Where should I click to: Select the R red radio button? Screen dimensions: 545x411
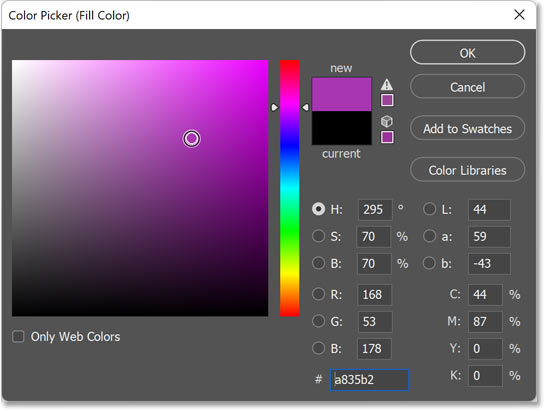tap(318, 294)
